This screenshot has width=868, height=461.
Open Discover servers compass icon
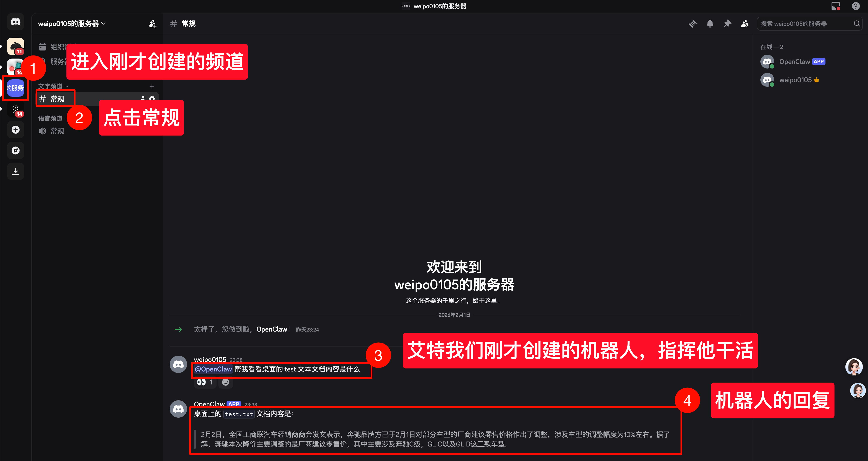pyautogui.click(x=15, y=150)
